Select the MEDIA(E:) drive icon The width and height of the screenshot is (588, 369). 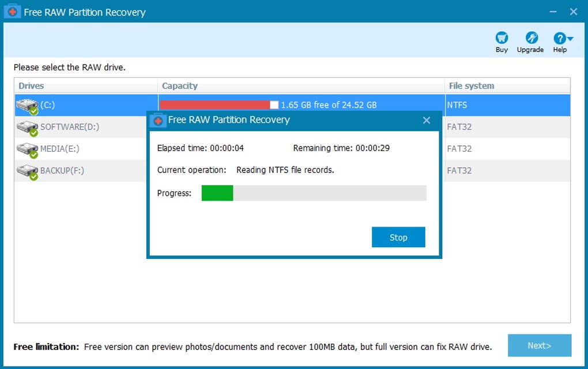(27, 150)
